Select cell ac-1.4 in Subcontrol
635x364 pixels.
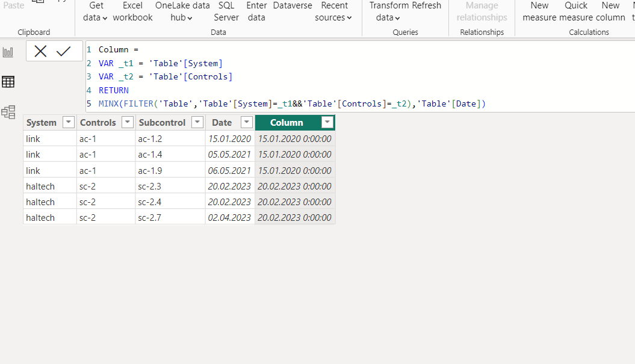[x=170, y=154]
